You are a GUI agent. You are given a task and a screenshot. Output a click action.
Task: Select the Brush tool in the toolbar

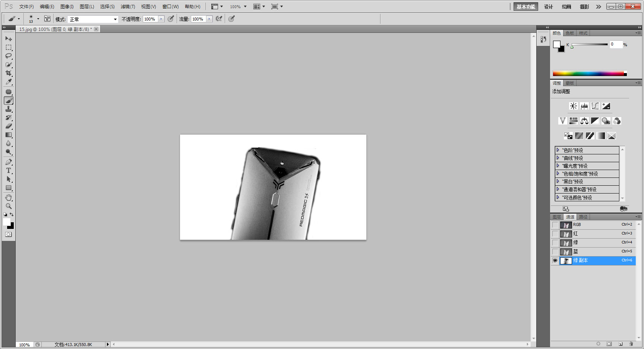8,100
